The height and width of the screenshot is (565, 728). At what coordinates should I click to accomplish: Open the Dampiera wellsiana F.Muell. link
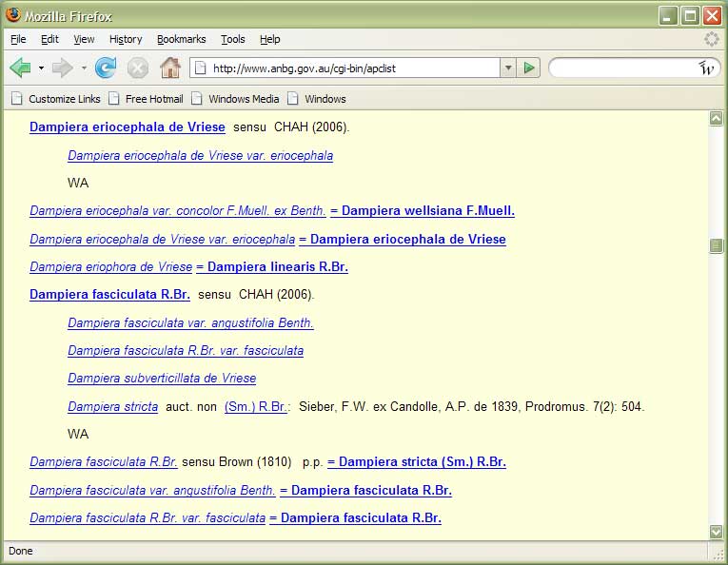coord(423,211)
